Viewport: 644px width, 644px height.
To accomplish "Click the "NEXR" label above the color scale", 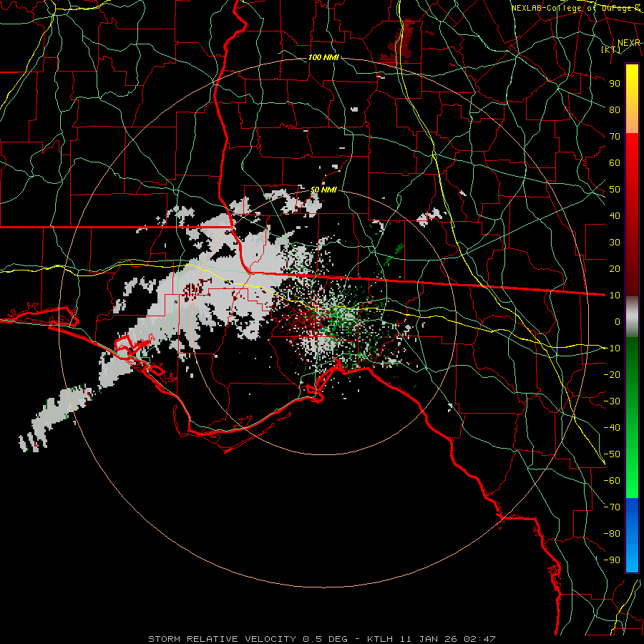I will tap(629, 43).
